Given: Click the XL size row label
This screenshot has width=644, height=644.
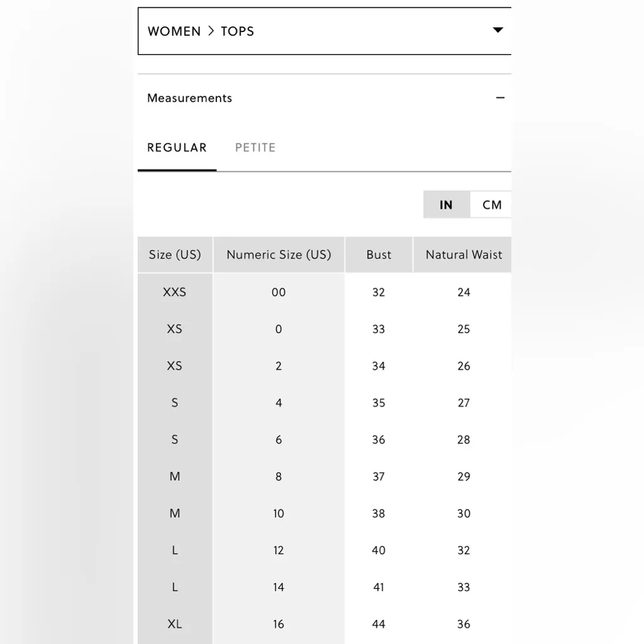Looking at the screenshot, I should pos(175,624).
